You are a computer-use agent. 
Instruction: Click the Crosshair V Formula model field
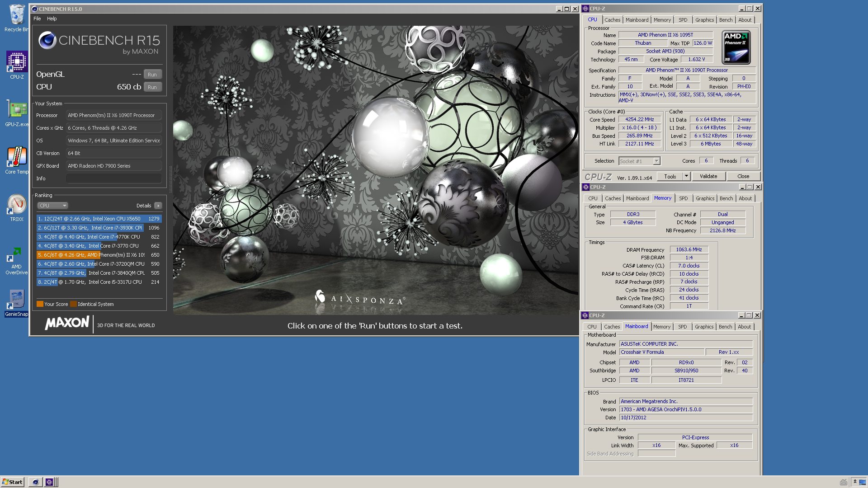tap(662, 352)
